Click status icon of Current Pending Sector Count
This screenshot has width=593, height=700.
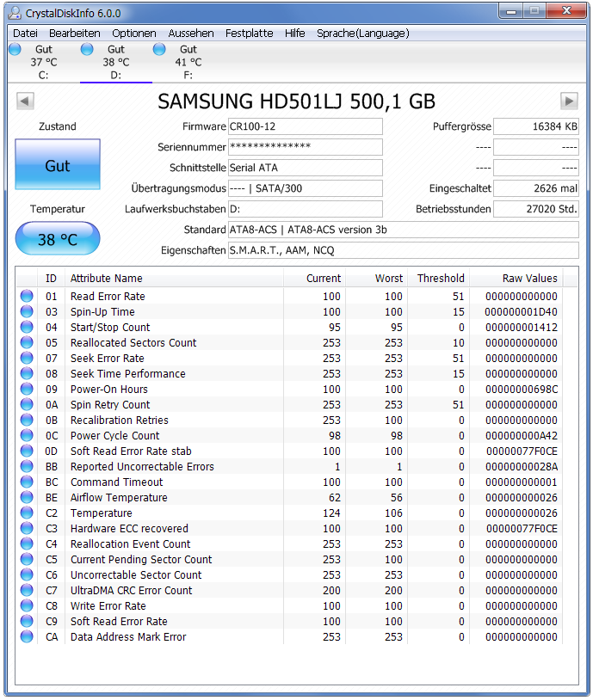pos(27,559)
